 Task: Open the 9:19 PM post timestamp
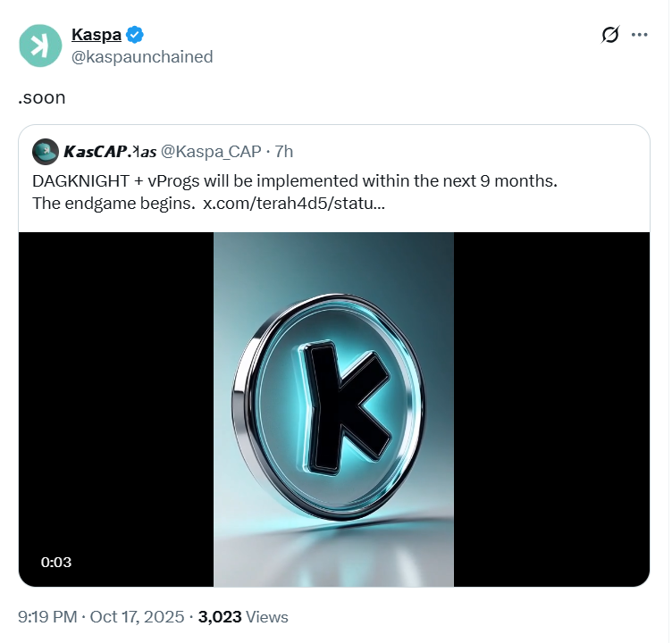[x=49, y=616]
